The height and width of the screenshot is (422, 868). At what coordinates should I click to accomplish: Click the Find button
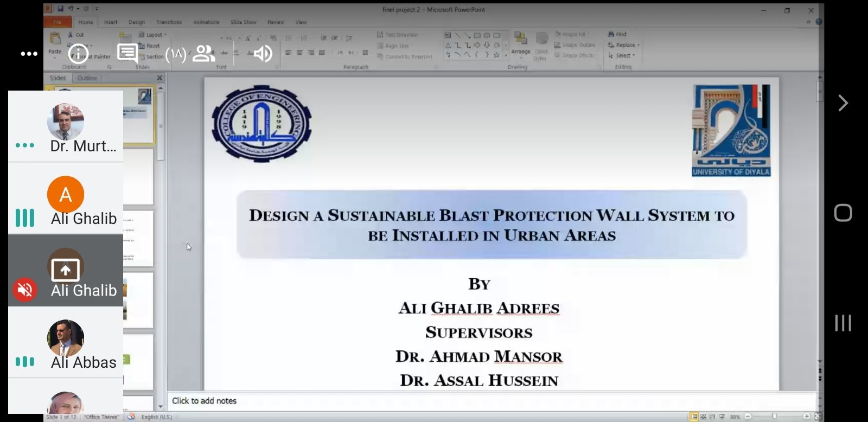(x=617, y=34)
